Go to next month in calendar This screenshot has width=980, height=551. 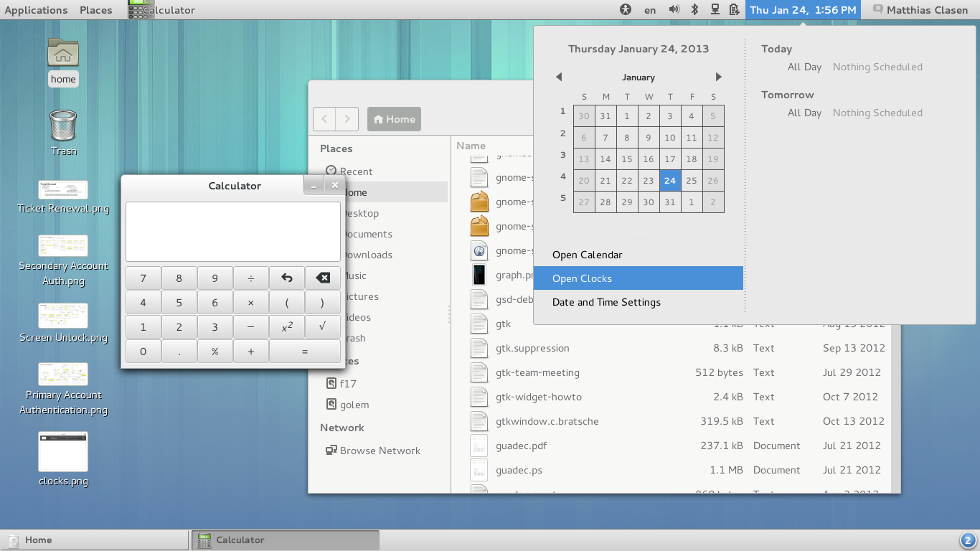pyautogui.click(x=718, y=77)
